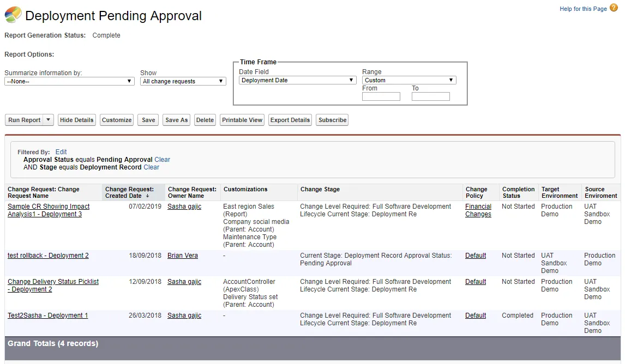Screen dimensions: 625x364
Task: Open the Run Report dropdown arrow
Action: 48,120
